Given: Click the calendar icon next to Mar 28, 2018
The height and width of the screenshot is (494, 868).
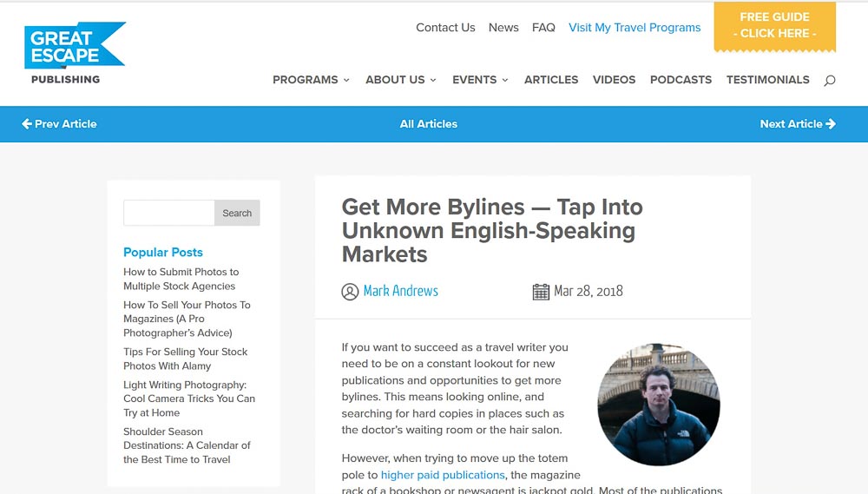Looking at the screenshot, I should [541, 292].
